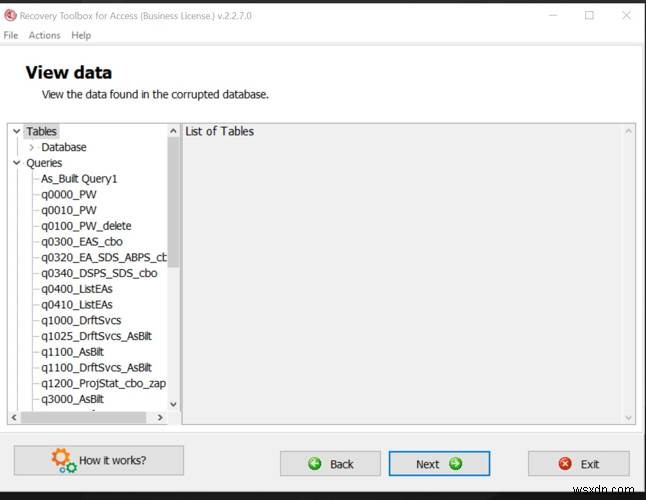Click tree panel scroll left arrow
The height and width of the screenshot is (500, 646).
[14, 418]
